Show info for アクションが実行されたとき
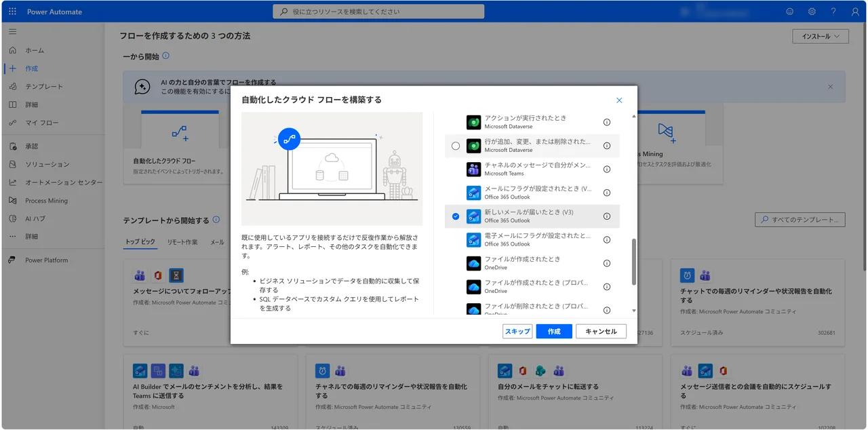868x430 pixels. (x=607, y=122)
